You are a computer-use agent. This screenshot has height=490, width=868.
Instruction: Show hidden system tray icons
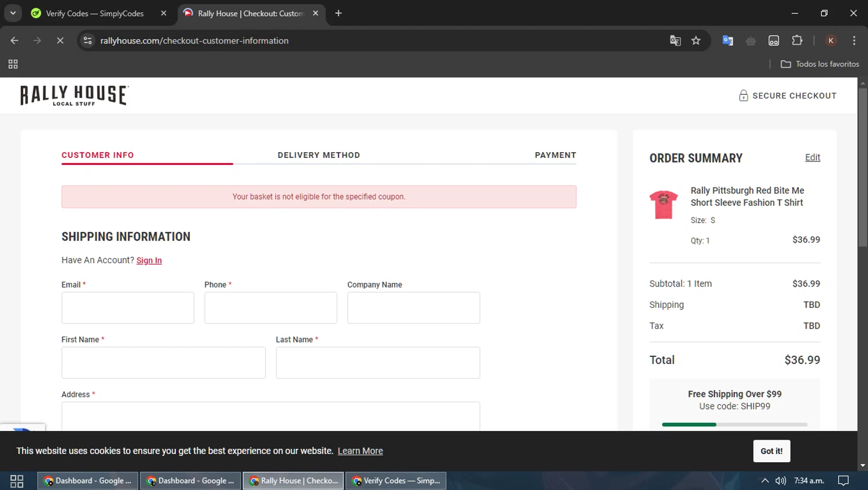[x=764, y=481]
